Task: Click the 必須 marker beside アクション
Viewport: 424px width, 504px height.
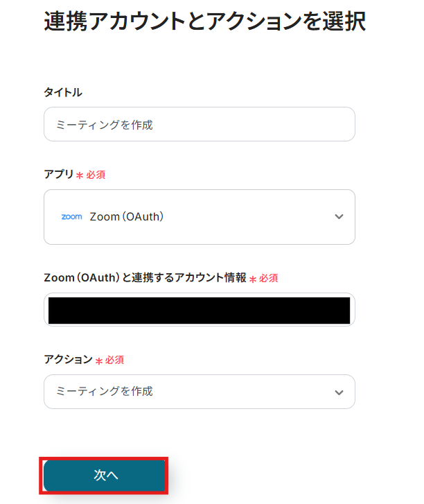Action: tap(114, 360)
